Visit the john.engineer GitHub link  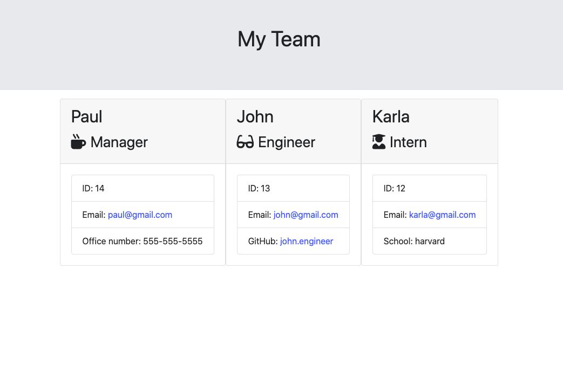(x=307, y=242)
